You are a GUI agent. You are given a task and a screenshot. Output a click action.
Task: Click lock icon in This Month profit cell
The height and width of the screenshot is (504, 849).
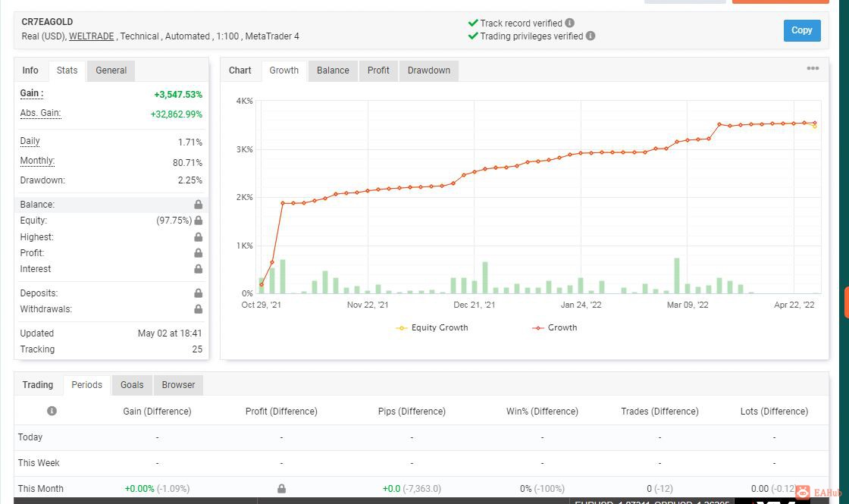281,488
